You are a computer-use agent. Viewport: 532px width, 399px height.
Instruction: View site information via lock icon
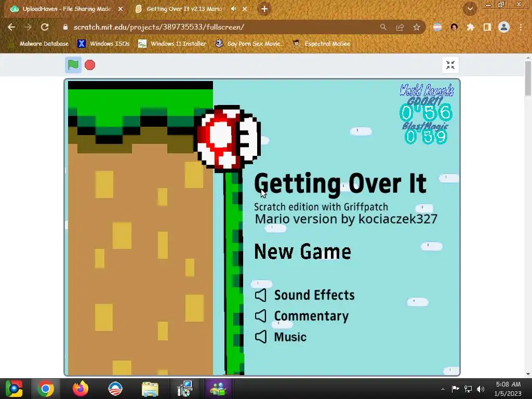pos(65,27)
